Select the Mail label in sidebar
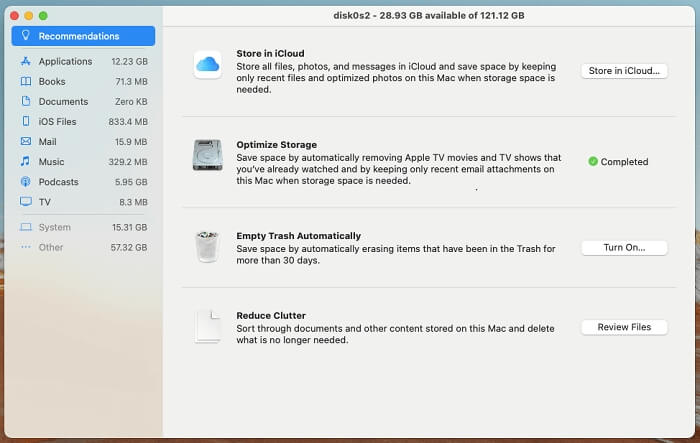 tap(47, 142)
